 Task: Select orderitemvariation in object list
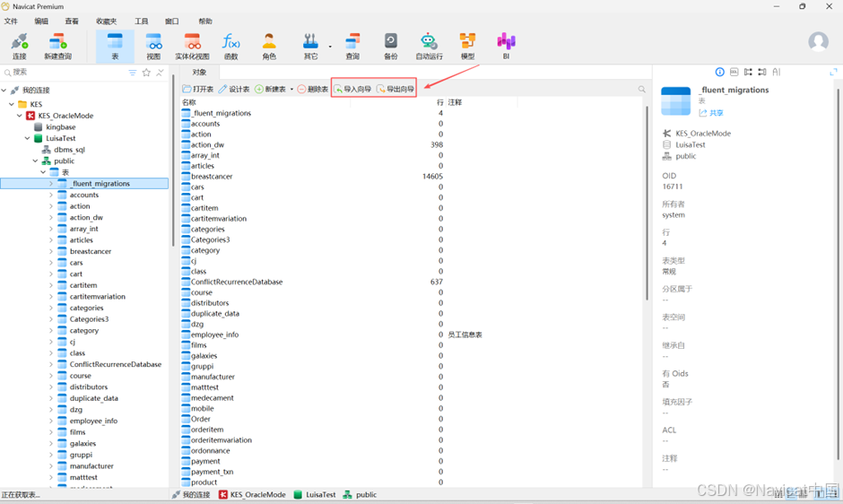pos(221,440)
